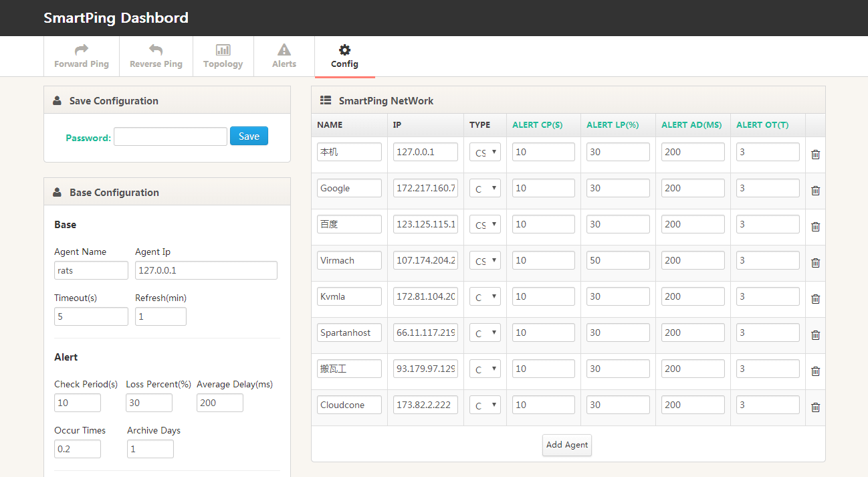The image size is (868, 477).
Task: Click the Virmach ALERT LP field showing 50
Action: (x=618, y=260)
